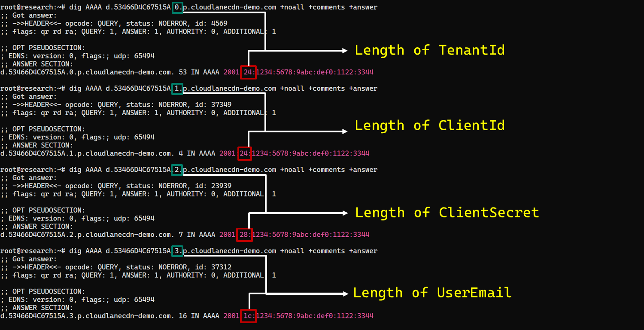Viewport: 644px width, 330px height.
Task: Click the IPv6 address in the .1.p answer record
Action: point(295,153)
